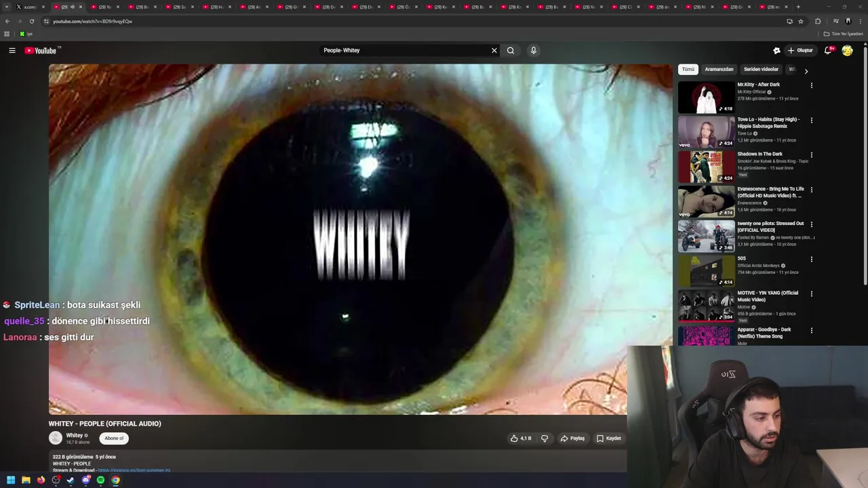Like the video (4,1 B)
Viewport: 868px width, 488px height.
[x=521, y=439]
